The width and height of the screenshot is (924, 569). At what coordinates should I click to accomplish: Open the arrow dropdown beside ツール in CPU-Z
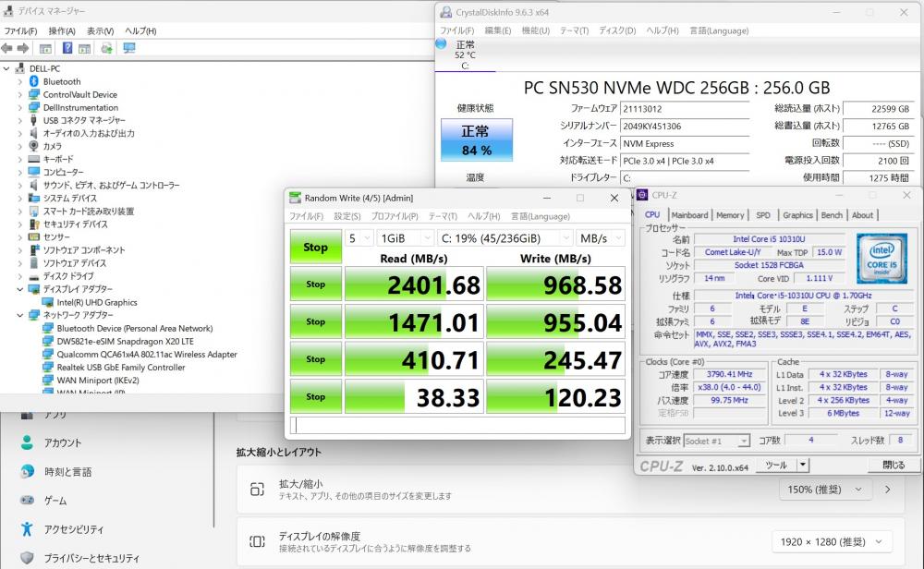click(x=803, y=465)
